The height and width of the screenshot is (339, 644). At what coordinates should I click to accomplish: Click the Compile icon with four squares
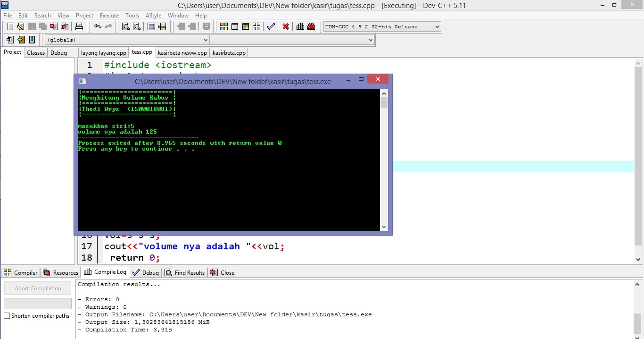224,26
